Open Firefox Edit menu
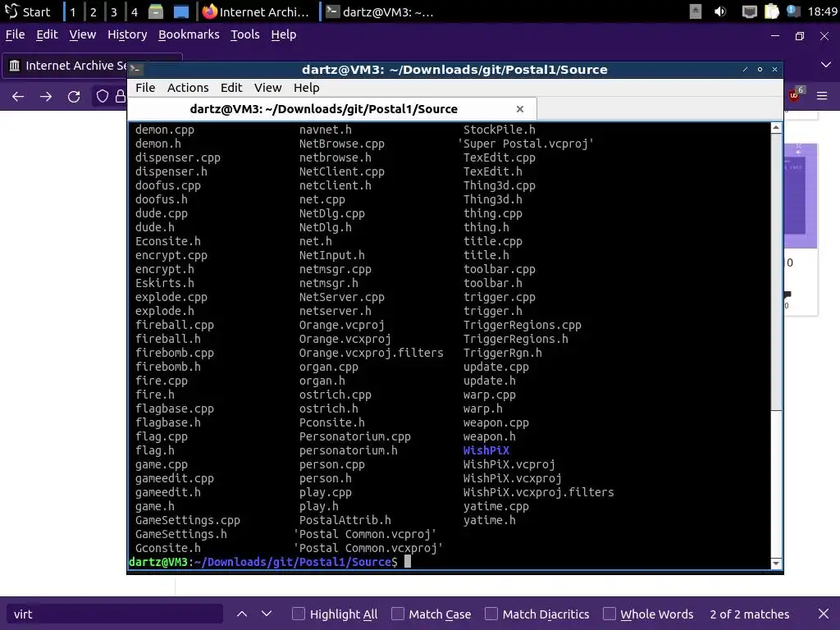The width and height of the screenshot is (840, 630). pos(47,34)
